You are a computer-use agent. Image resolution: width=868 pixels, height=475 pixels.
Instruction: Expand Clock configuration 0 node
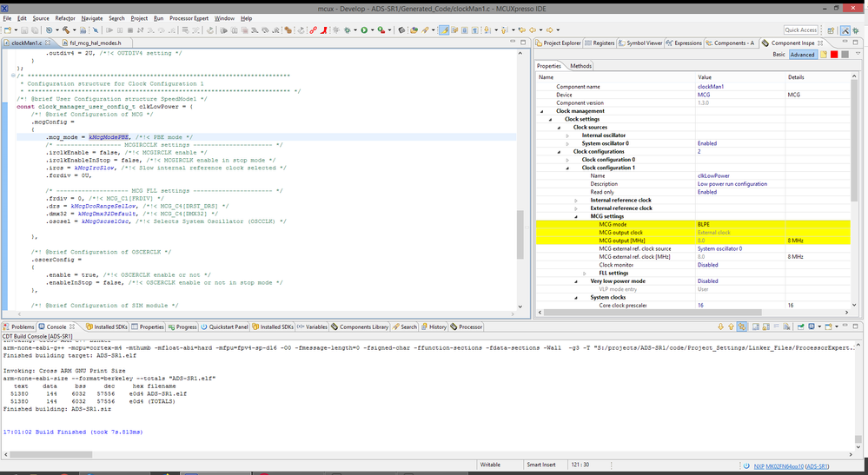tap(567, 160)
